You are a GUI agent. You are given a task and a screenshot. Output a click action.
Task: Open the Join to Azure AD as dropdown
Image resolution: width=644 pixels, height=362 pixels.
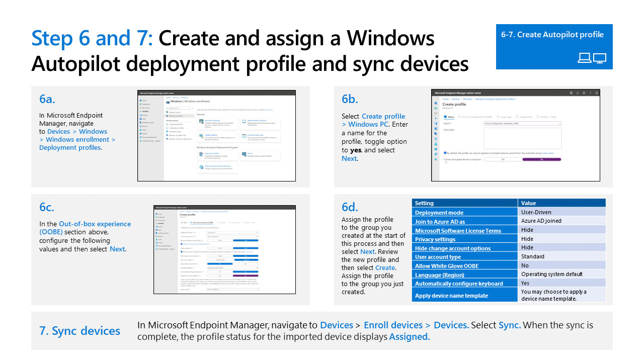233,236
